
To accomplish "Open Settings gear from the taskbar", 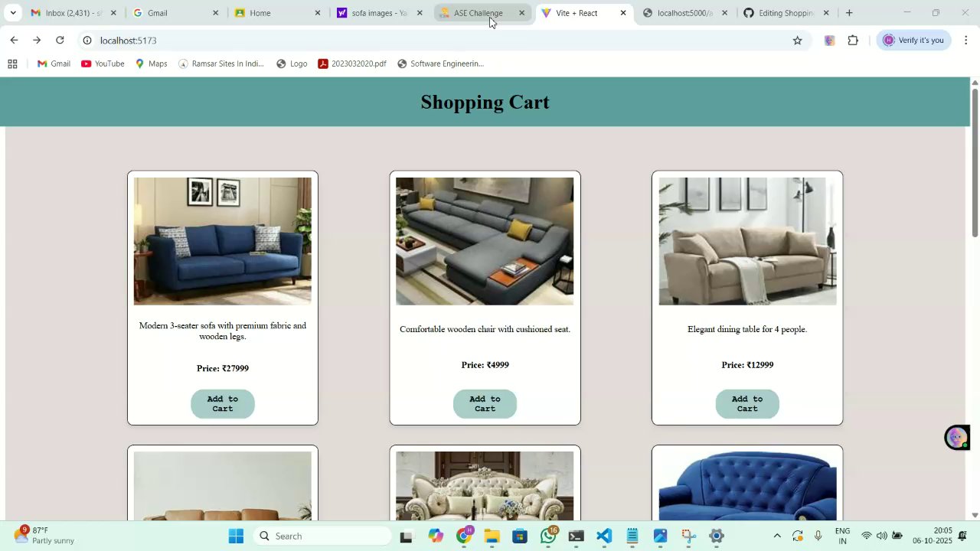I will click(717, 536).
